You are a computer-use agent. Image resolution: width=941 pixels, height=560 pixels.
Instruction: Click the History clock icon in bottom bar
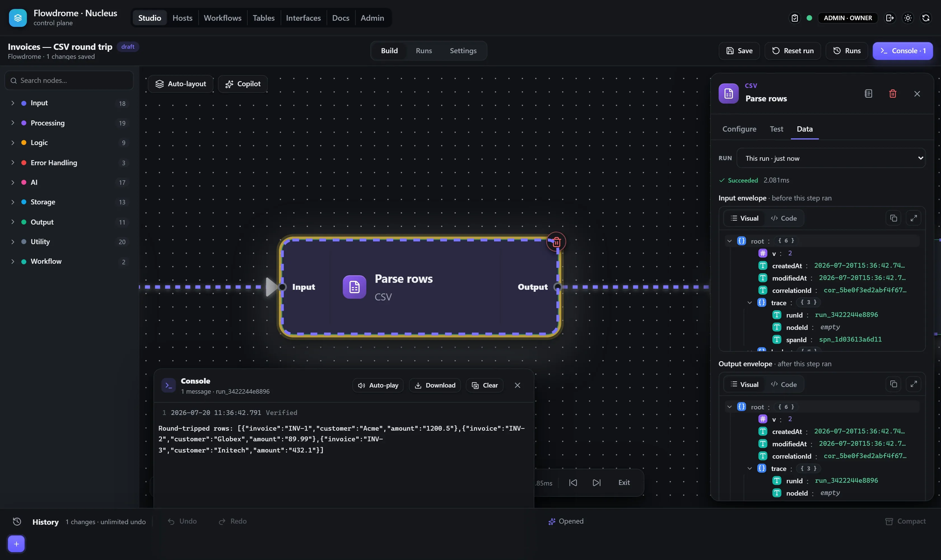(17, 522)
